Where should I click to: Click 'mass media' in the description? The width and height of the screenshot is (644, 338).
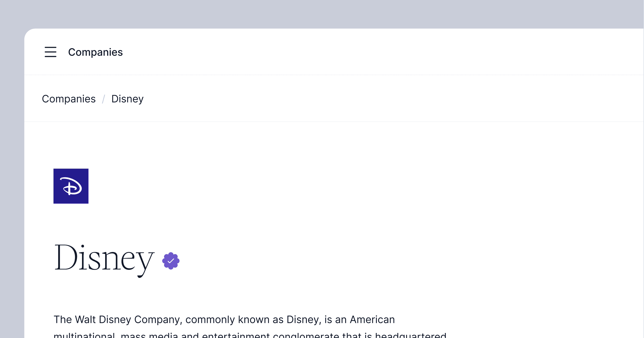(x=149, y=335)
